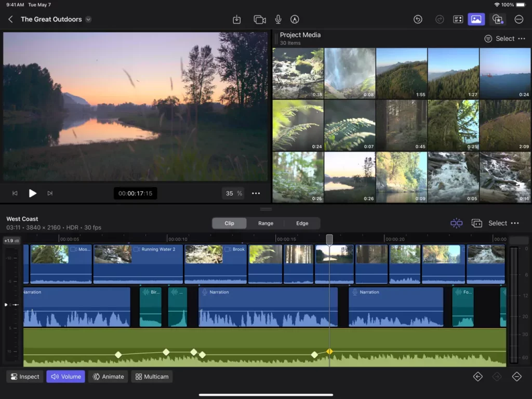Tap the previous keyframe diamond button
This screenshot has width=532, height=399.
tap(477, 376)
